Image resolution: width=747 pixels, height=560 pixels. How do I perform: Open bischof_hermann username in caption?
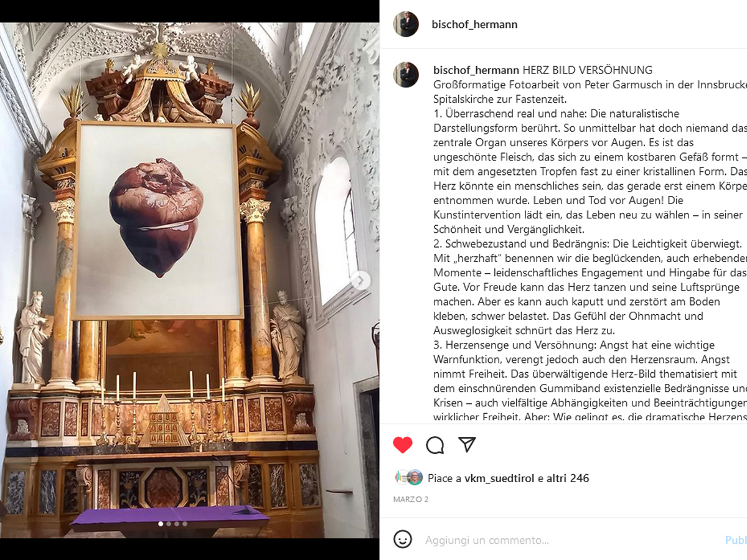[476, 70]
